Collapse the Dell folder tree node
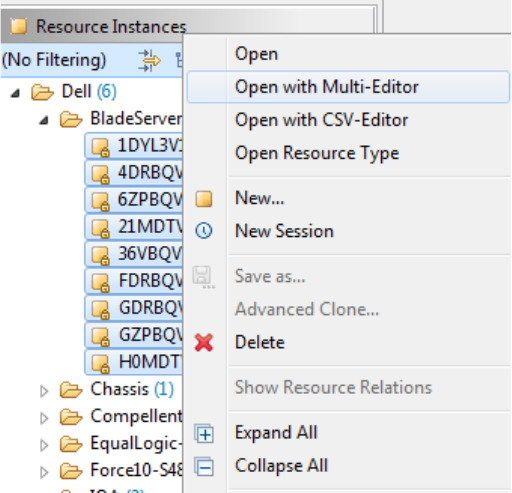This screenshot has height=493, width=512. point(15,93)
